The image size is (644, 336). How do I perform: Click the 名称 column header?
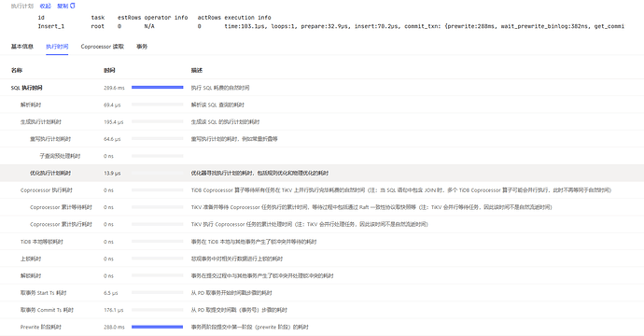pyautogui.click(x=17, y=70)
